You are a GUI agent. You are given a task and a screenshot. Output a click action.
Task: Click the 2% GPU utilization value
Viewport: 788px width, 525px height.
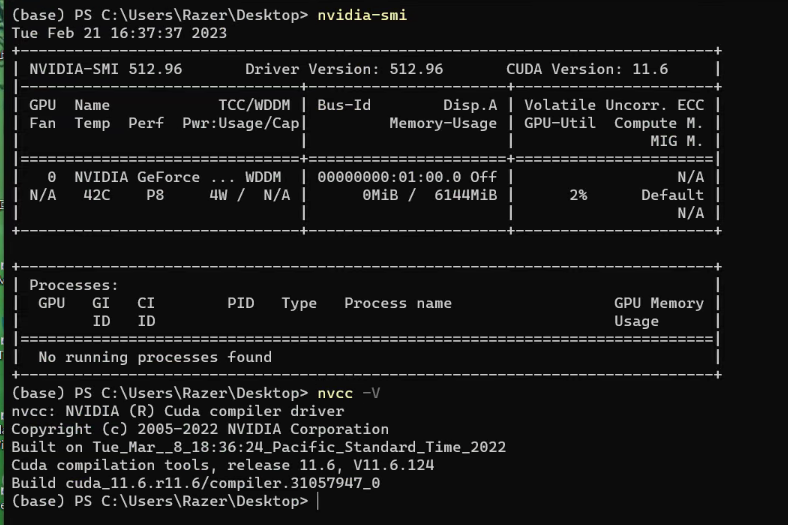(x=578, y=195)
